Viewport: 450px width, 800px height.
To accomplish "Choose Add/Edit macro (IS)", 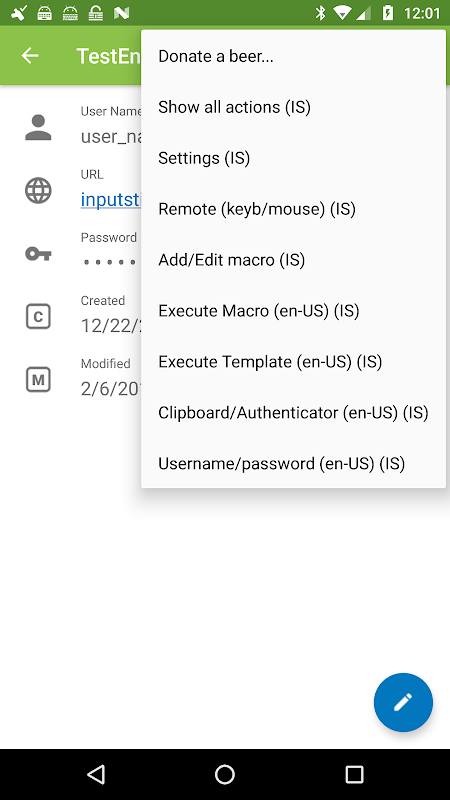I will tap(293, 260).
